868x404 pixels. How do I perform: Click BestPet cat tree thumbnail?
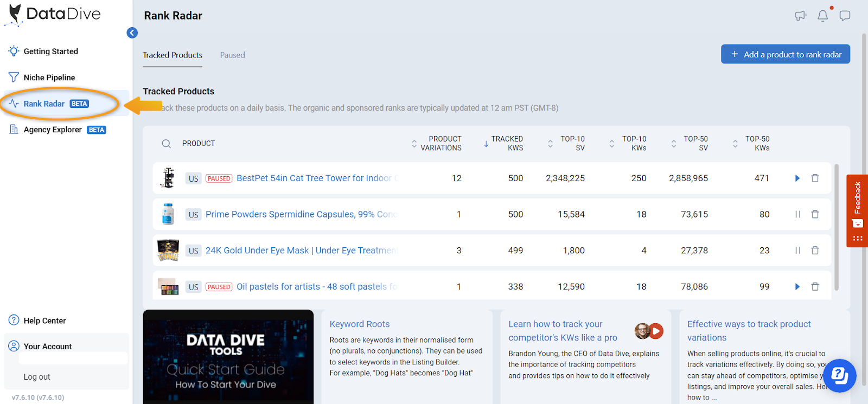coord(168,178)
